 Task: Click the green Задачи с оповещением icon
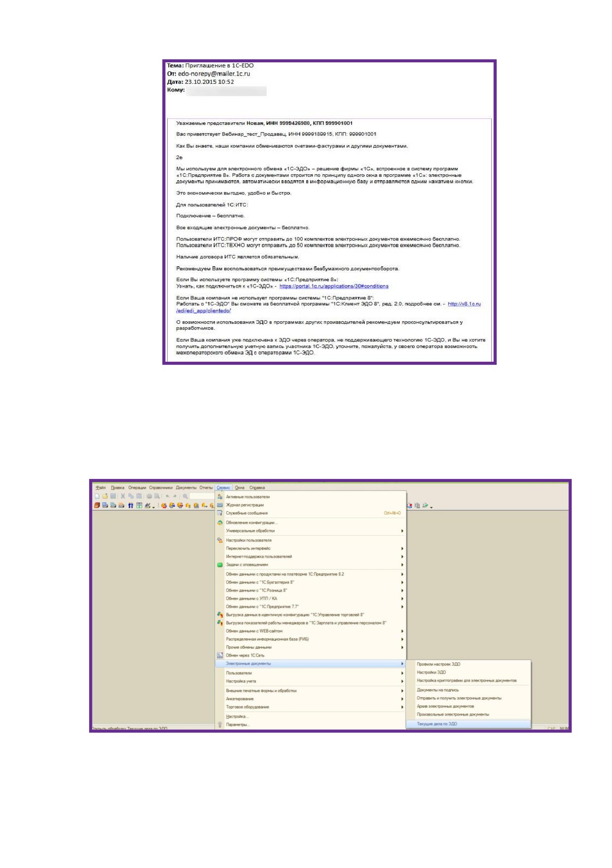click(x=220, y=565)
